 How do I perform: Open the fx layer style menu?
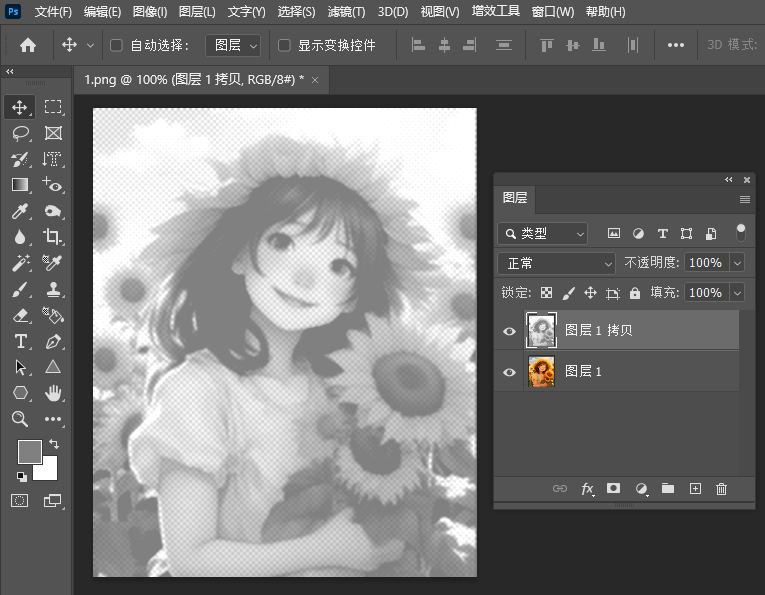(x=587, y=489)
